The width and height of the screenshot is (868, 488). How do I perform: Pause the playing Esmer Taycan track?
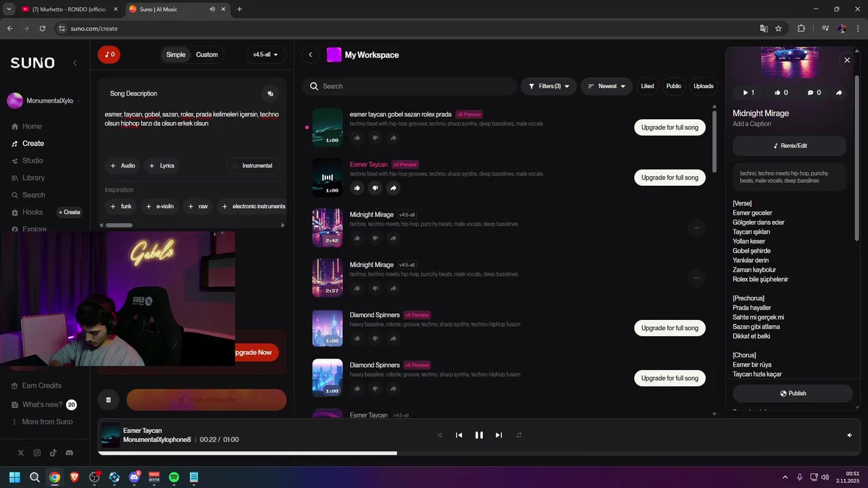point(479,435)
